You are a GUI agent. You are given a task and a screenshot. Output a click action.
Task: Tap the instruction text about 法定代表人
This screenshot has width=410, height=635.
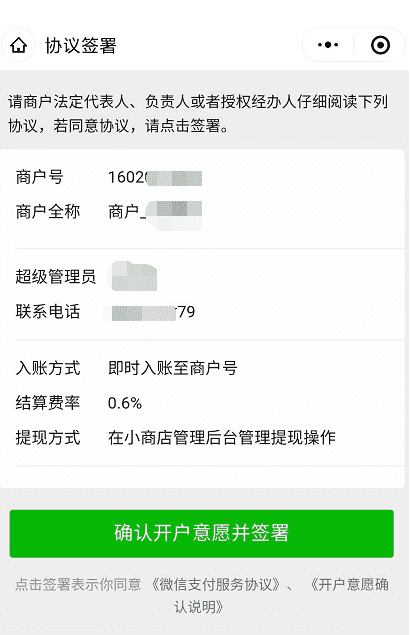tap(198, 113)
